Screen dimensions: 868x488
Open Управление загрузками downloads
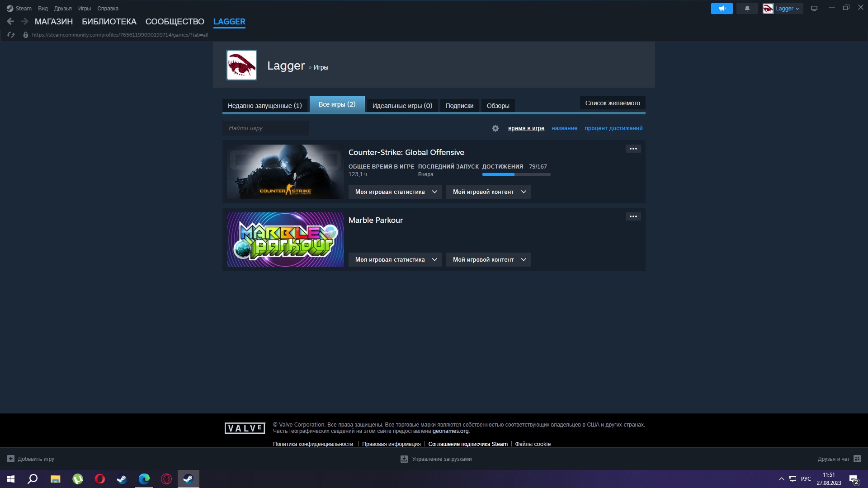436,459
